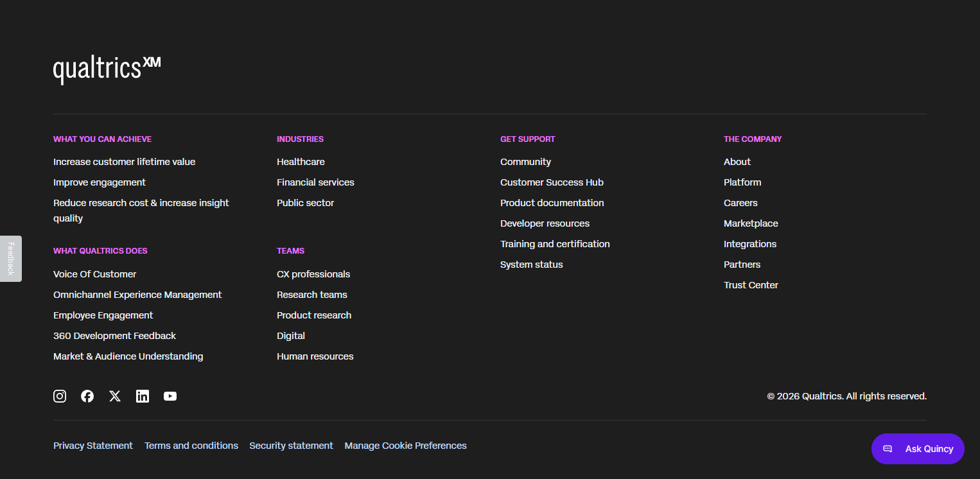
Task: Click the INDUSTRIES heading
Action: [300, 139]
